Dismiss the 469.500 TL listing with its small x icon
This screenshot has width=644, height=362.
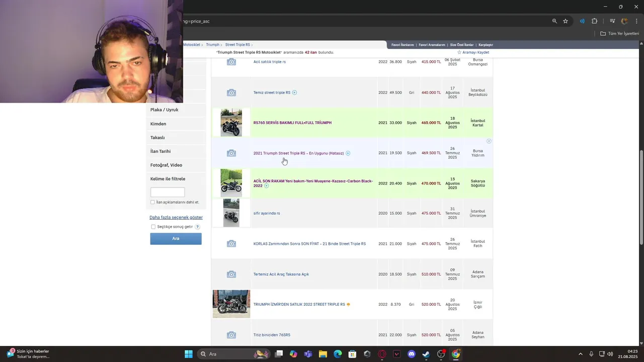click(489, 141)
